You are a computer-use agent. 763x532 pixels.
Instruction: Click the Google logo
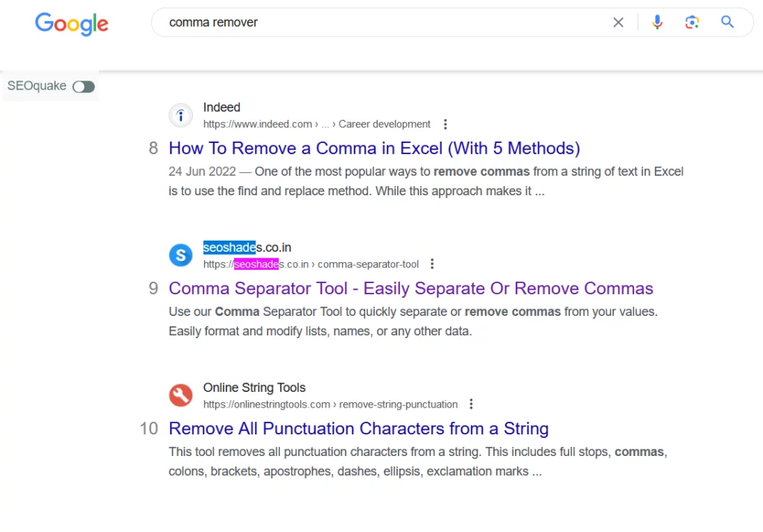tap(72, 24)
